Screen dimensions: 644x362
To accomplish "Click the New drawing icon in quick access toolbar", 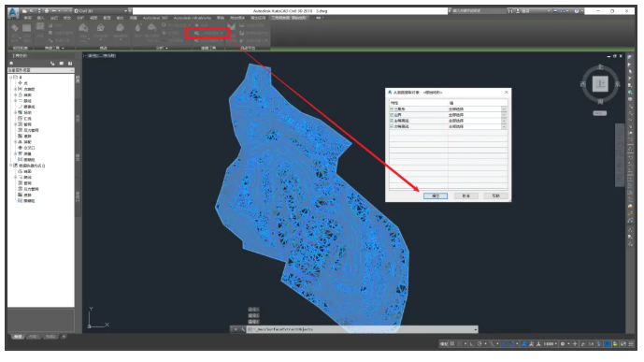I will click(25, 10).
